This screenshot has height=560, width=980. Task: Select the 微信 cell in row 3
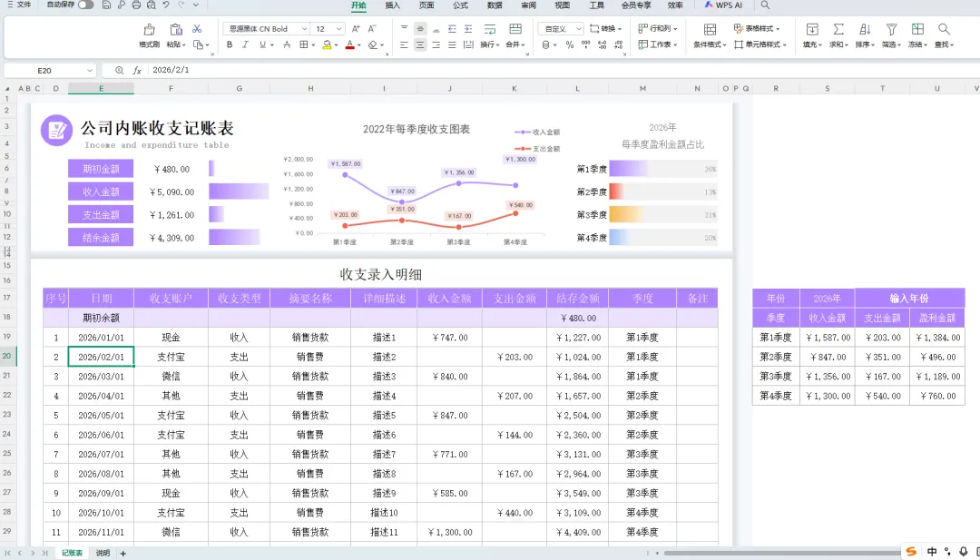(x=171, y=377)
